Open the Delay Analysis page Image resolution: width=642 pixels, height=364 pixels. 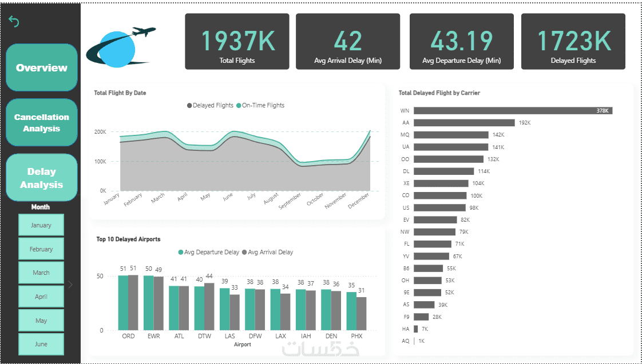pyautogui.click(x=42, y=178)
